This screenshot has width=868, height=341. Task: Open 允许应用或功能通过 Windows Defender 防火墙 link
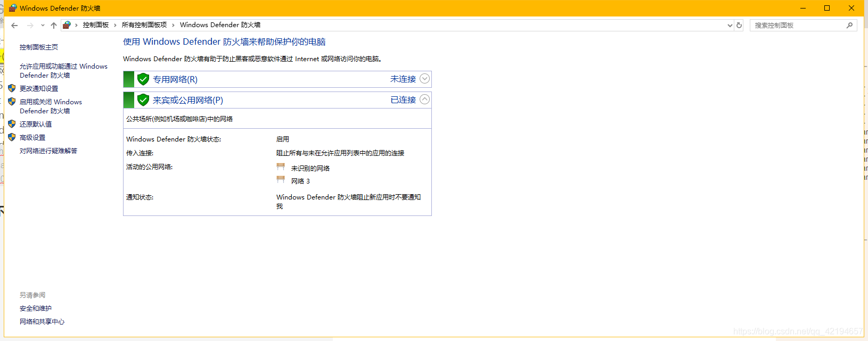[x=63, y=71]
